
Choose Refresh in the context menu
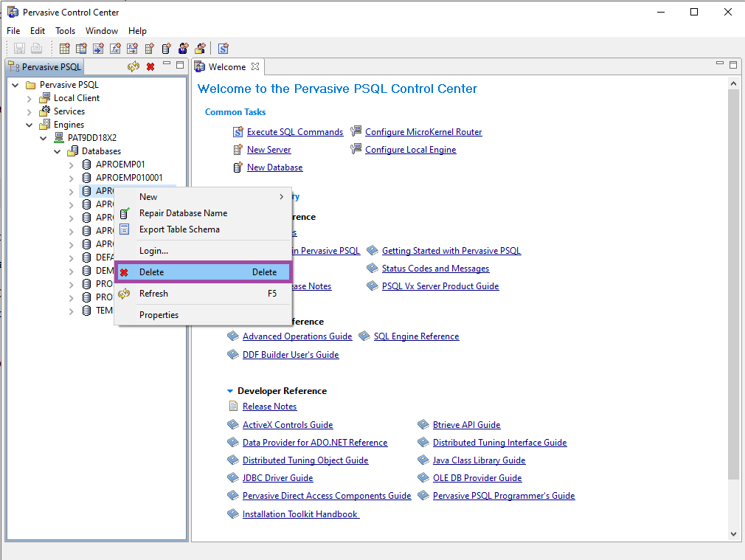(203, 294)
